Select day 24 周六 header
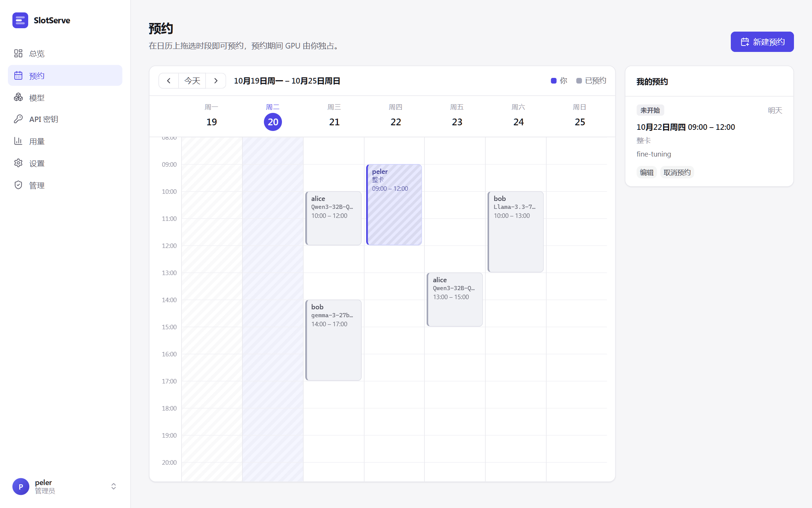The image size is (812, 508). click(x=518, y=116)
